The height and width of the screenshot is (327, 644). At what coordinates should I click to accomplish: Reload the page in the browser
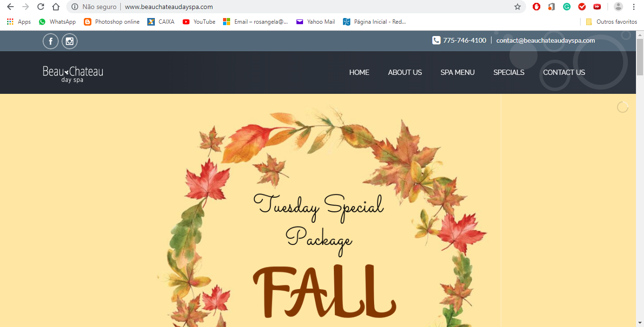[x=41, y=7]
